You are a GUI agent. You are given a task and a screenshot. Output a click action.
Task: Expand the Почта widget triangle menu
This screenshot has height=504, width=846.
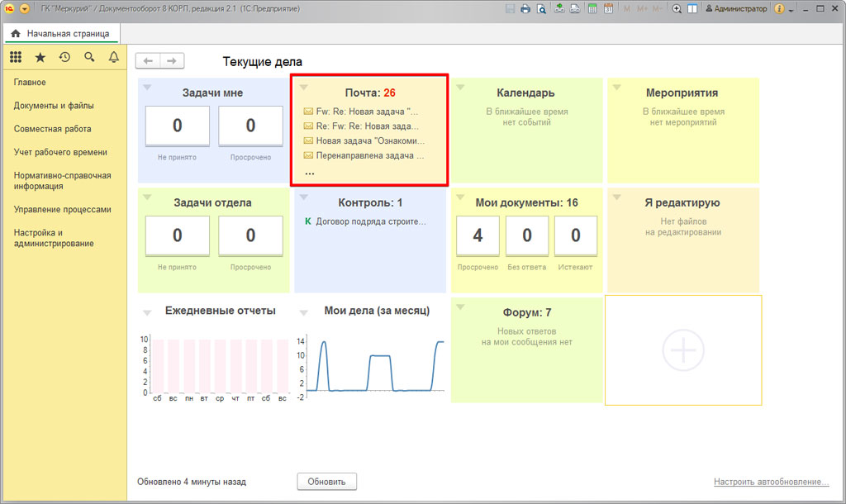tap(303, 87)
